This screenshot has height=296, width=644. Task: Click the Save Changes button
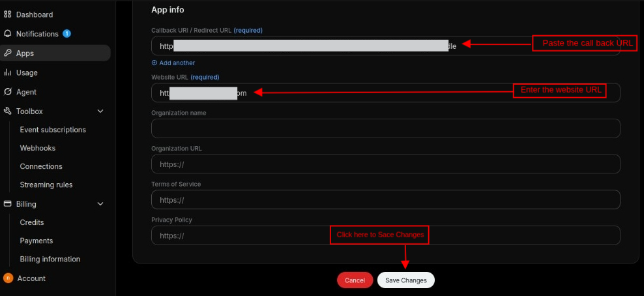[406, 280]
